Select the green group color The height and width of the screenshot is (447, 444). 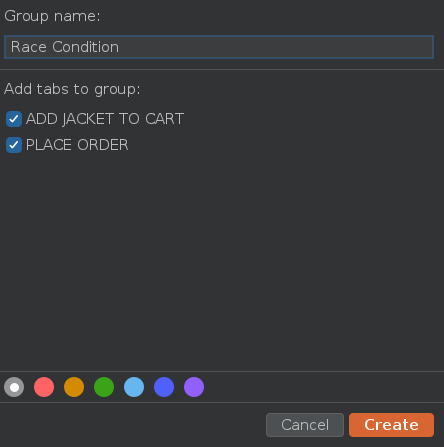tap(104, 387)
